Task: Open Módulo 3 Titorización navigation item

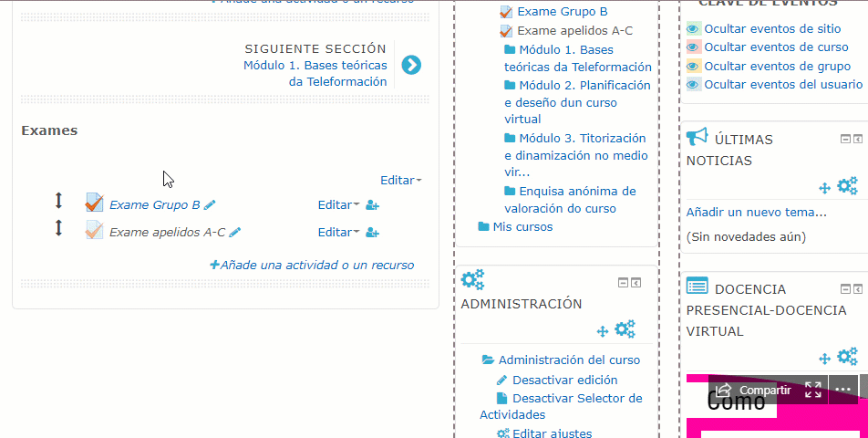Action: 575,155
